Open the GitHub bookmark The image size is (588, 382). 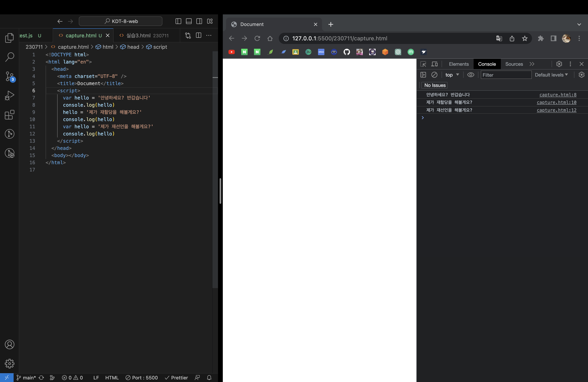[x=347, y=52]
